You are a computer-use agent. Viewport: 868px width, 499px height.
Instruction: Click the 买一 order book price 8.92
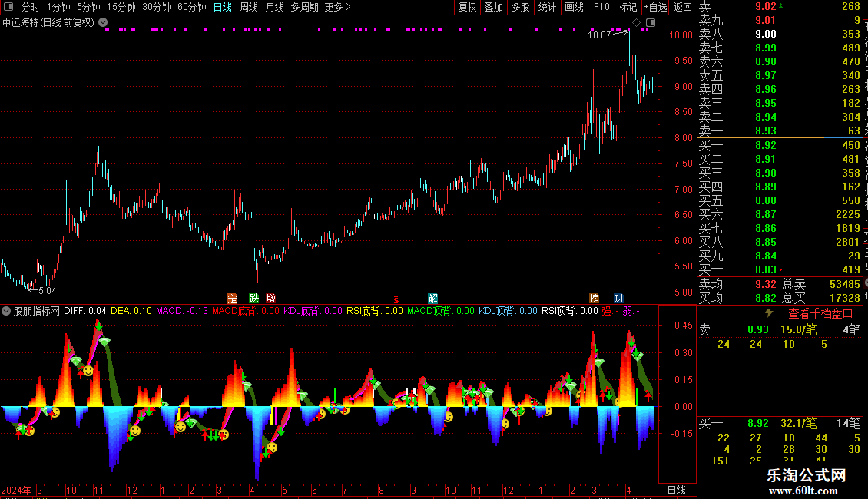click(766, 145)
